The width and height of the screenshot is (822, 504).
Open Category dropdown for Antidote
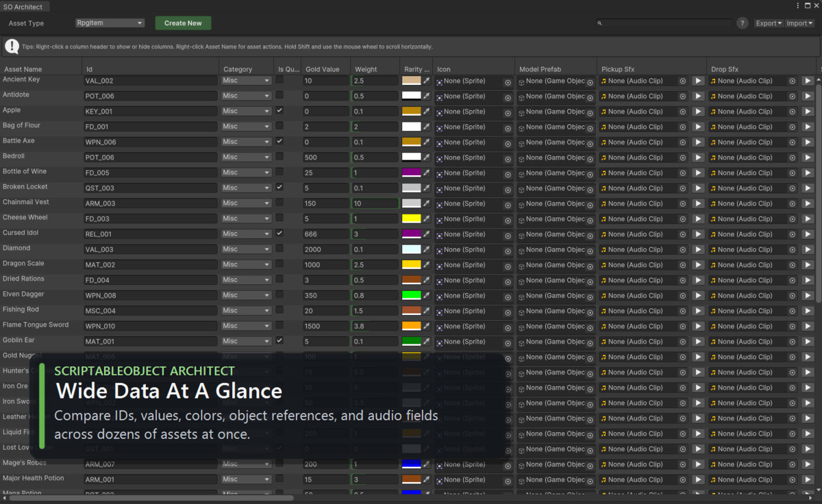[x=246, y=96]
